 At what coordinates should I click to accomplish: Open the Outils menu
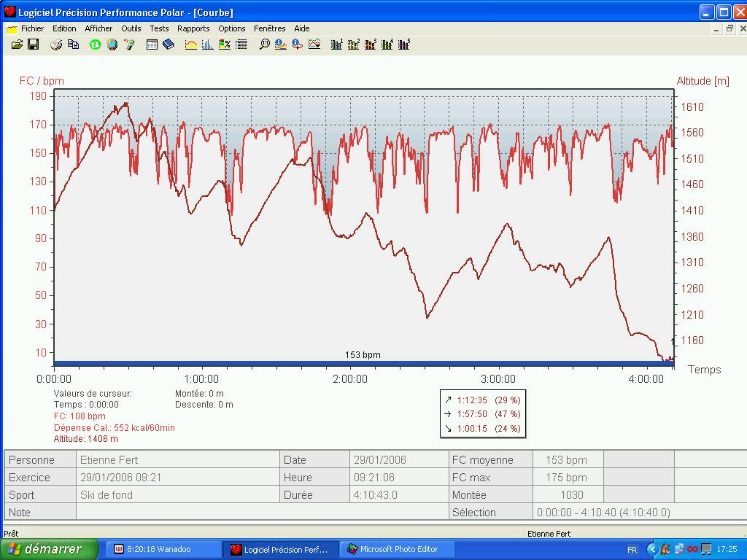click(131, 28)
